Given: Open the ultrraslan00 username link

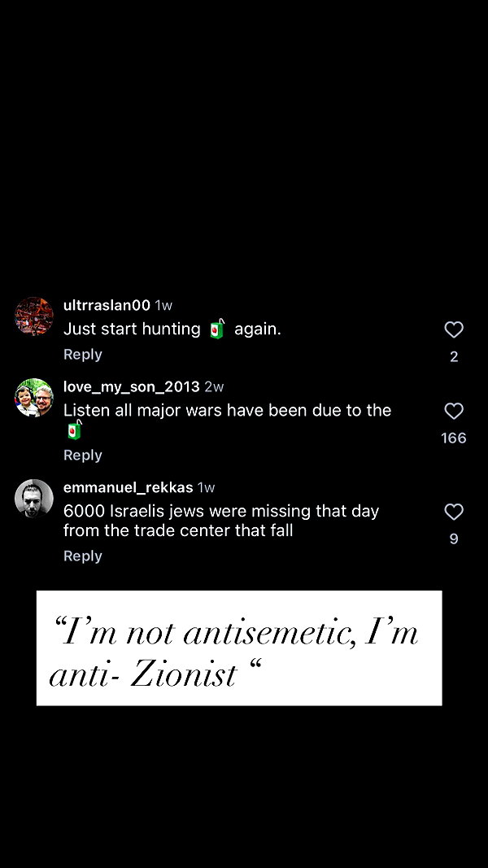Looking at the screenshot, I should 107,305.
